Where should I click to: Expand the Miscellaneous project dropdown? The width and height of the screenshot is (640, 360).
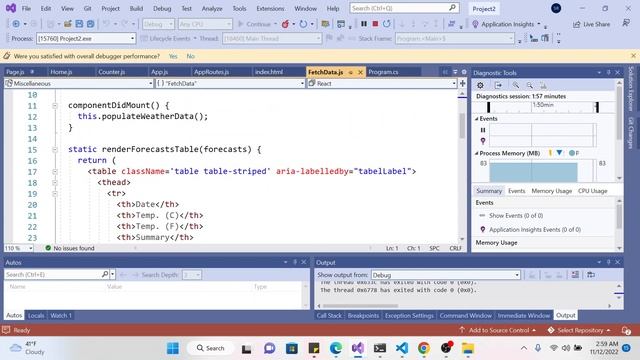[79, 83]
